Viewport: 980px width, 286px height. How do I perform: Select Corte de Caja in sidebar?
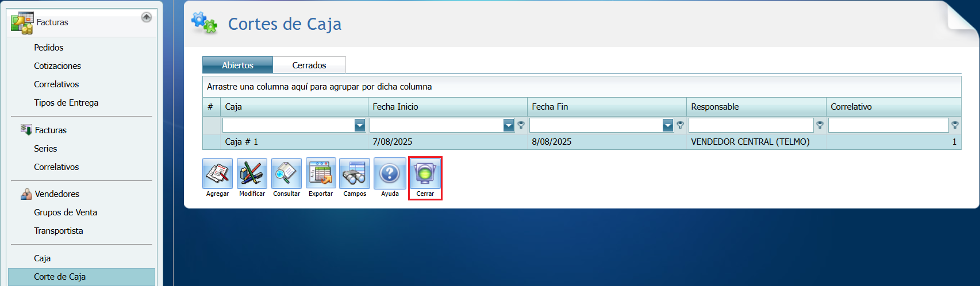82,277
